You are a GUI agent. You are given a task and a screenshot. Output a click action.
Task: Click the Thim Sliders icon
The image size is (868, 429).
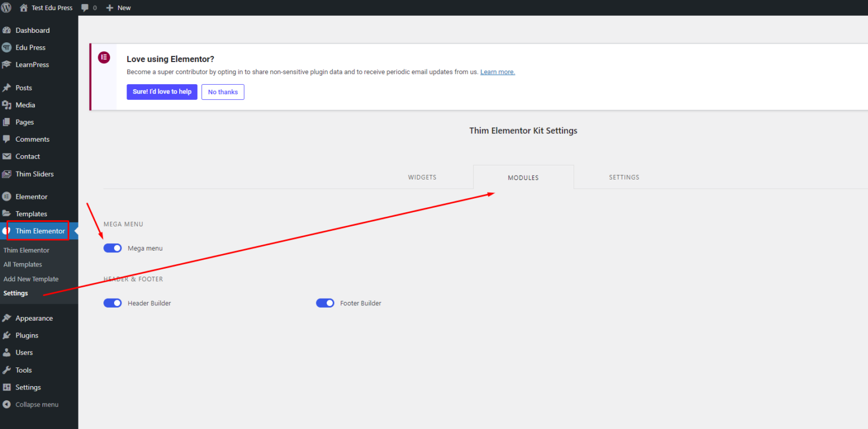[7, 174]
